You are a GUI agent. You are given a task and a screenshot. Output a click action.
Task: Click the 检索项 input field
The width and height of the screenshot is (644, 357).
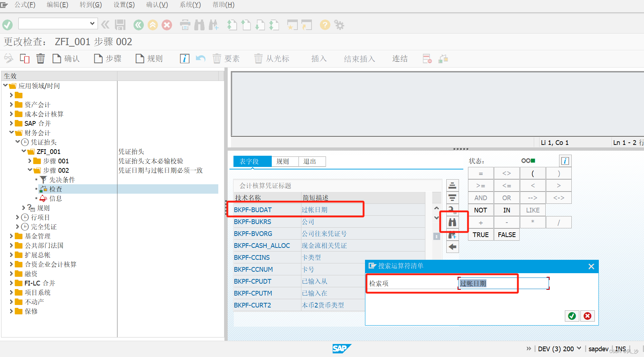tap(503, 283)
